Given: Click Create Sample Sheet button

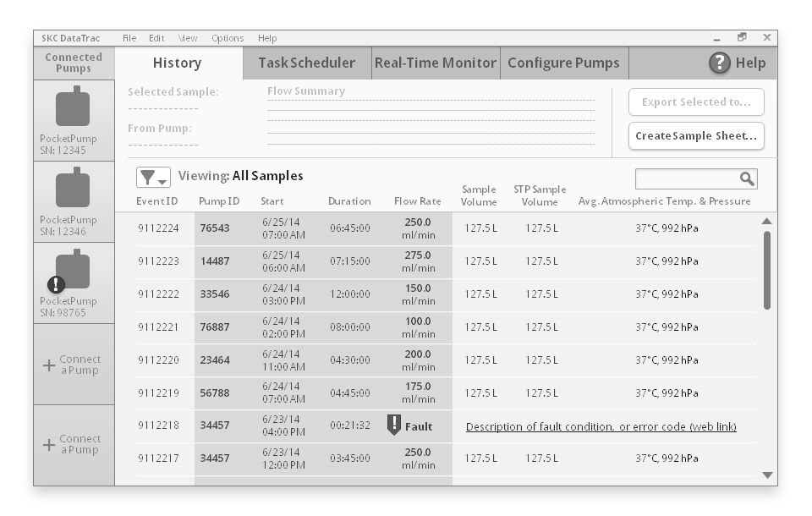Looking at the screenshot, I should (696, 136).
